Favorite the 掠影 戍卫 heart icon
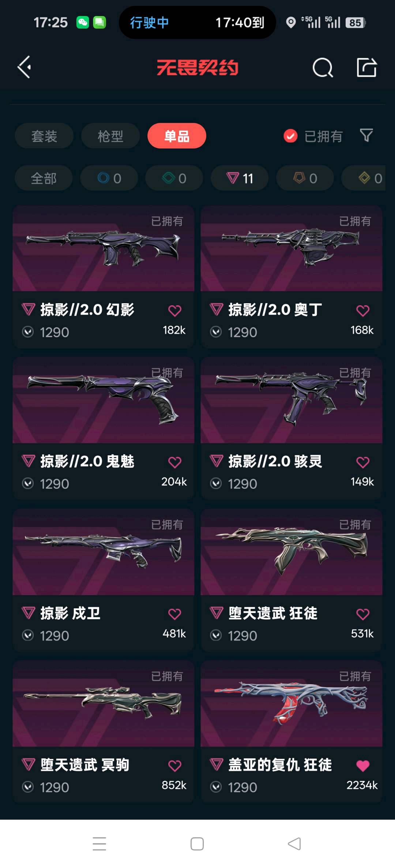The image size is (395, 868). click(174, 614)
